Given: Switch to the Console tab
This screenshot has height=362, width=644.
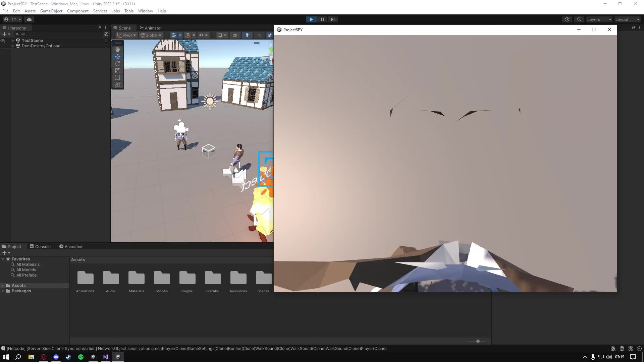Looking at the screenshot, I should (40, 246).
